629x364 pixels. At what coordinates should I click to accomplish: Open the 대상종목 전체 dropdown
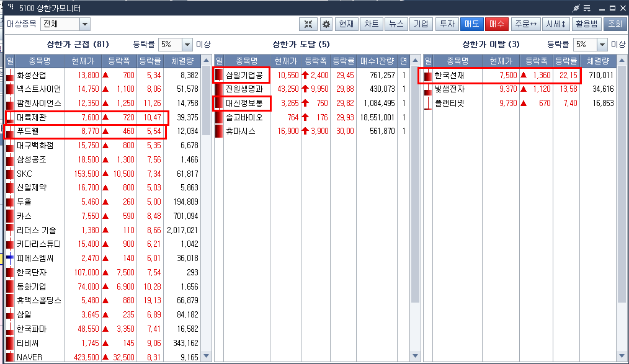point(84,24)
